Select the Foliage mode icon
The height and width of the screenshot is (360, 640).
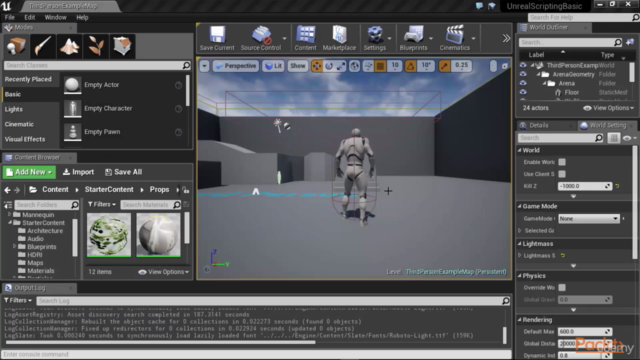(96, 46)
